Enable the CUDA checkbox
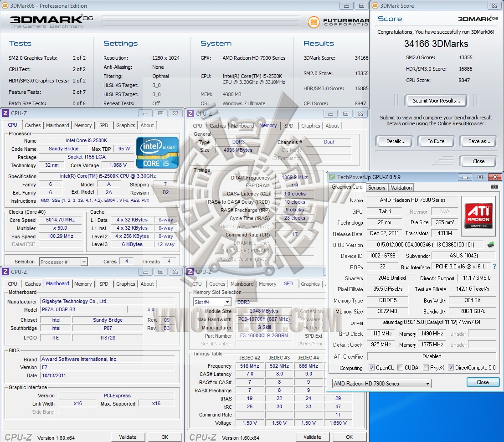This screenshot has width=504, height=442. click(400, 368)
